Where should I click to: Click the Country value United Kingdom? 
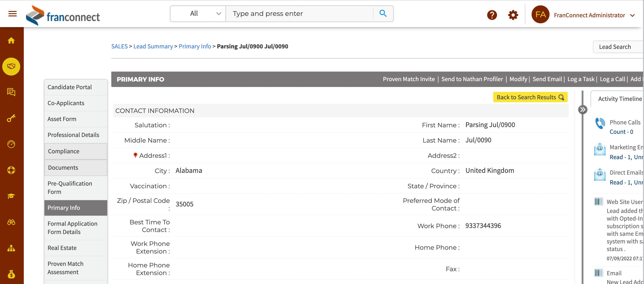[x=489, y=171]
